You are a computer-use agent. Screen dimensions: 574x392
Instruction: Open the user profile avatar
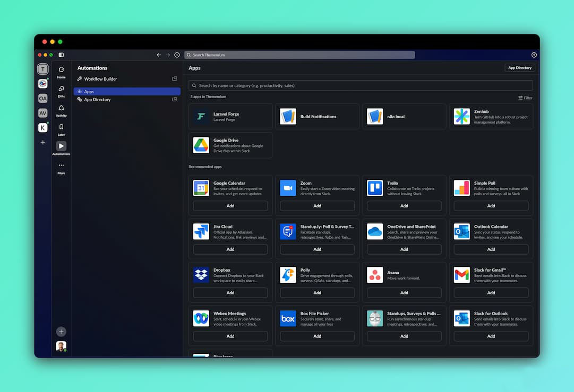61,346
